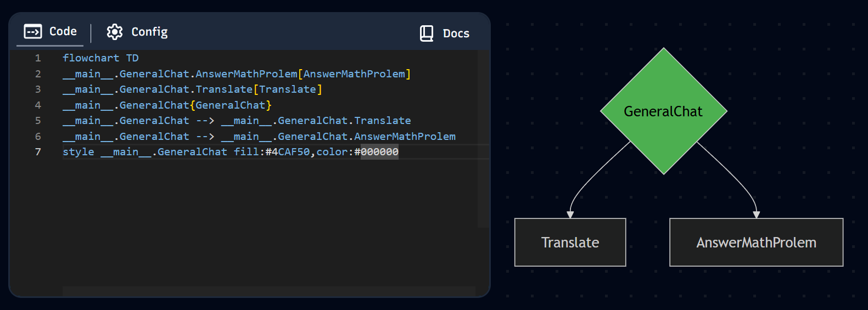868x310 pixels.
Task: Click the Code terminal icon
Action: [x=33, y=32]
